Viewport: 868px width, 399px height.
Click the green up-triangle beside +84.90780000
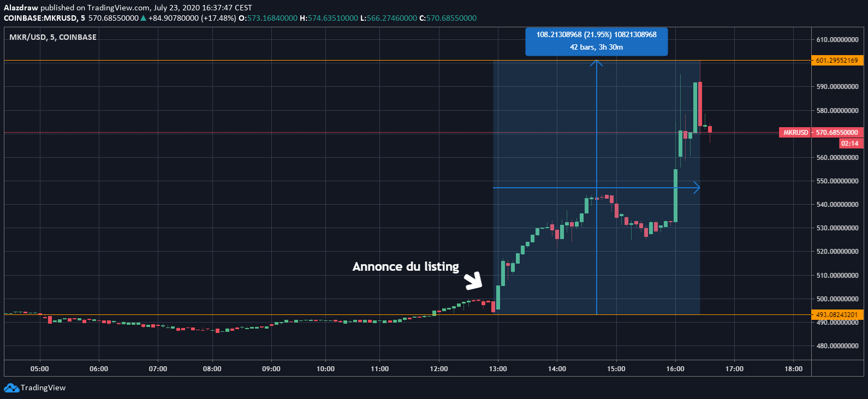pyautogui.click(x=144, y=18)
